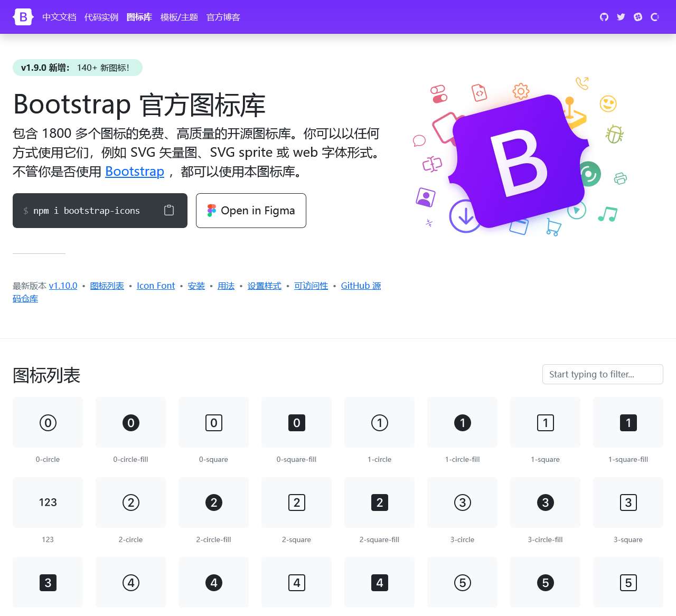Select the 0-circle icon card

pyautogui.click(x=48, y=431)
